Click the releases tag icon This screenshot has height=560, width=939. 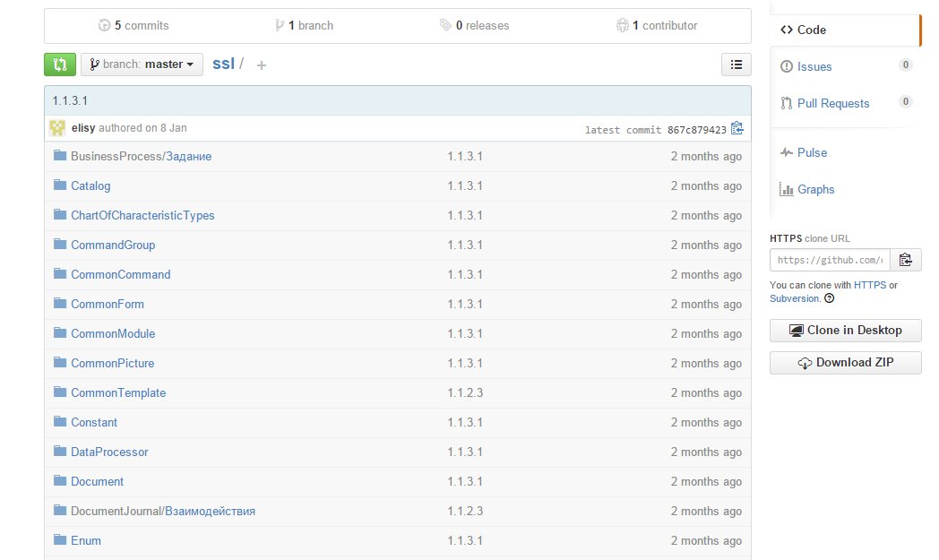coord(445,25)
